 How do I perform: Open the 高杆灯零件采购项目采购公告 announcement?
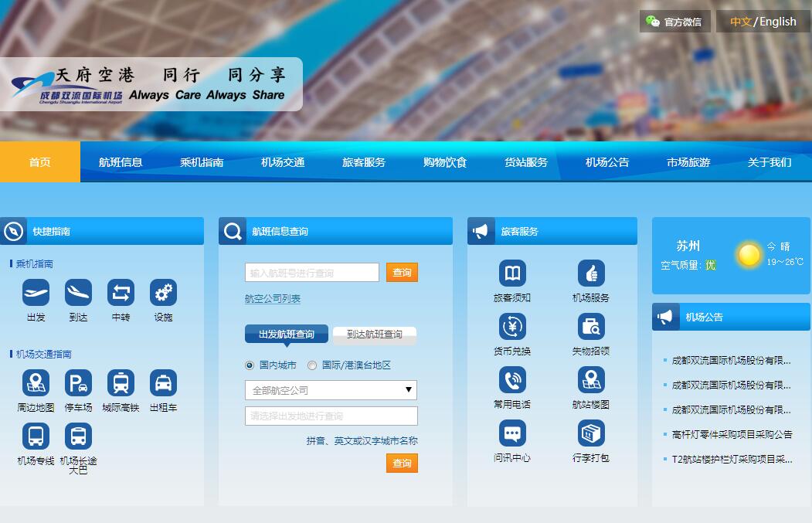(732, 434)
